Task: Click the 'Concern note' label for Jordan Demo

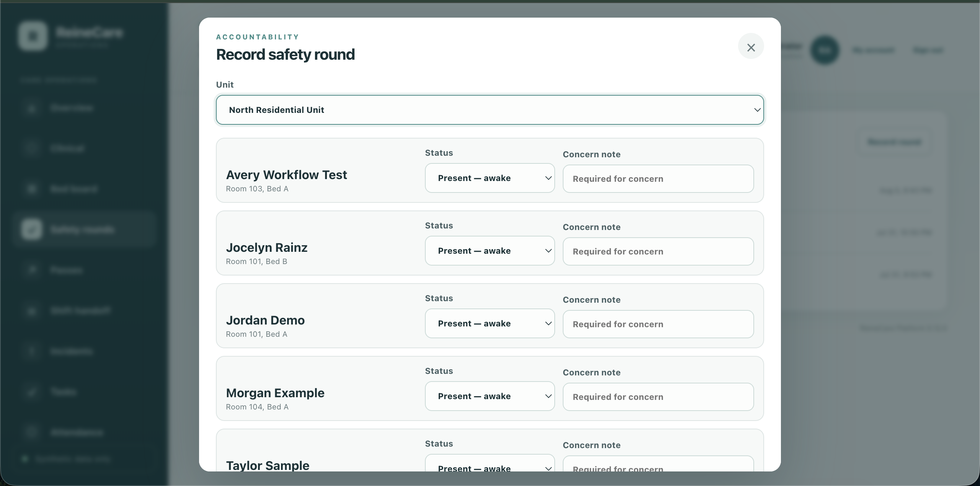Action: pos(591,300)
